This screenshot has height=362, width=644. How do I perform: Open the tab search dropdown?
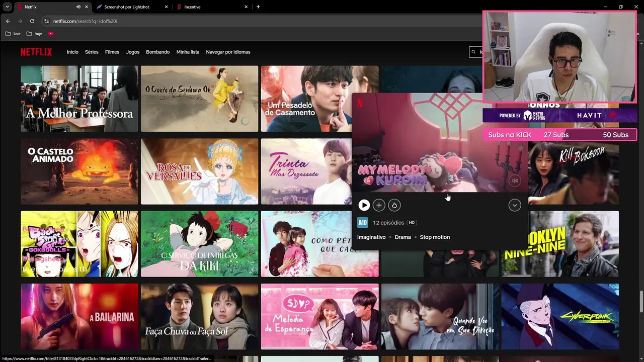pos(7,7)
